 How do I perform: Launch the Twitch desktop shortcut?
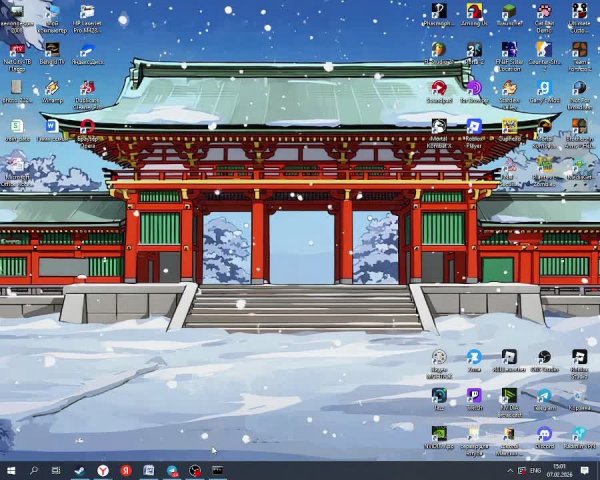click(x=474, y=399)
